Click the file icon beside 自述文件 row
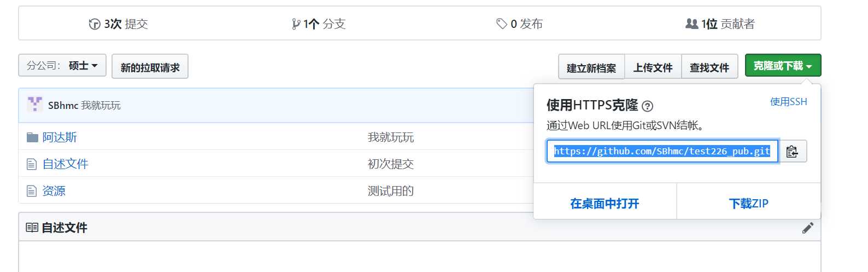 [x=32, y=164]
